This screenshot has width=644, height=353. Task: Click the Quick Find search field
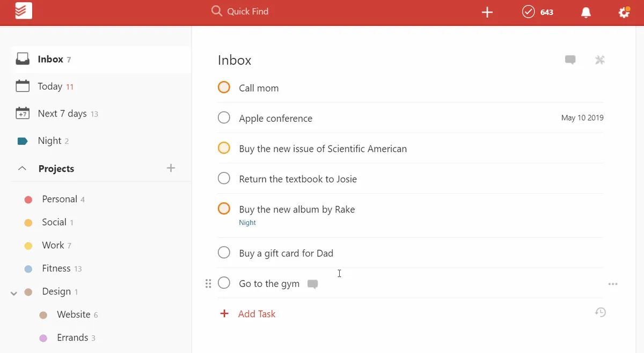click(247, 11)
